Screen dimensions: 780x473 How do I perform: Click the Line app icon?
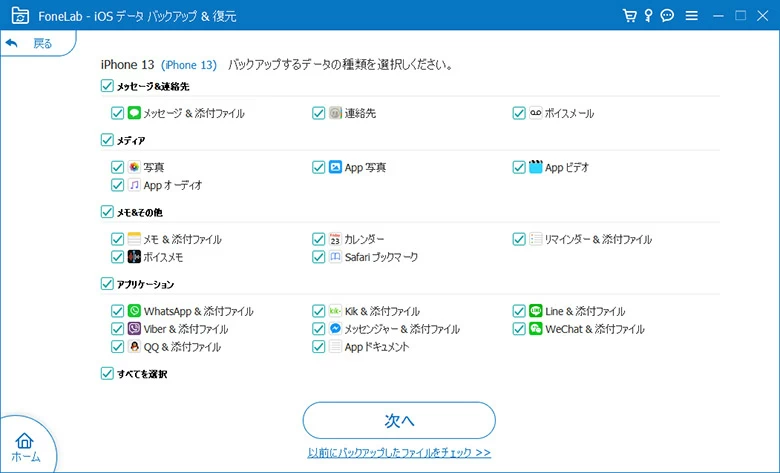point(536,311)
